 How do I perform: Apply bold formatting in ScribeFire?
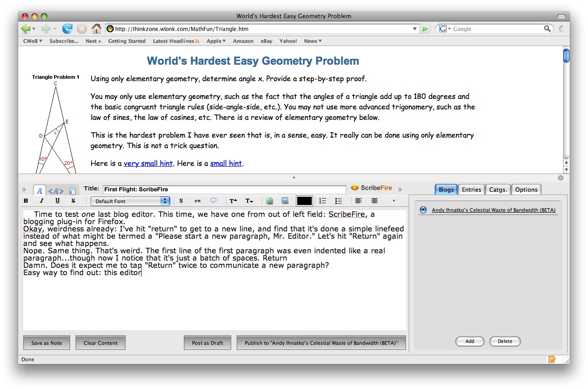coord(26,201)
